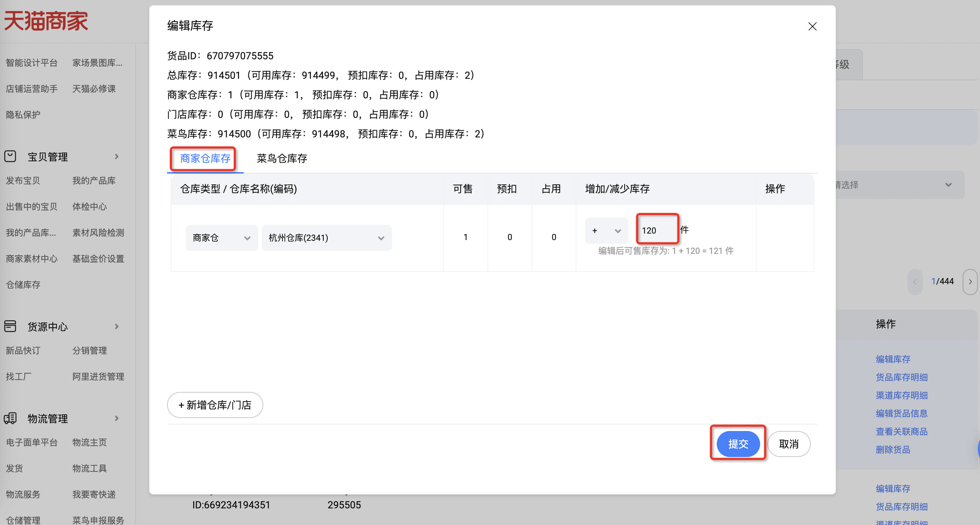Viewport: 980px width, 525px height.
Task: Open the plus/minus operator dropdown
Action: (x=606, y=231)
